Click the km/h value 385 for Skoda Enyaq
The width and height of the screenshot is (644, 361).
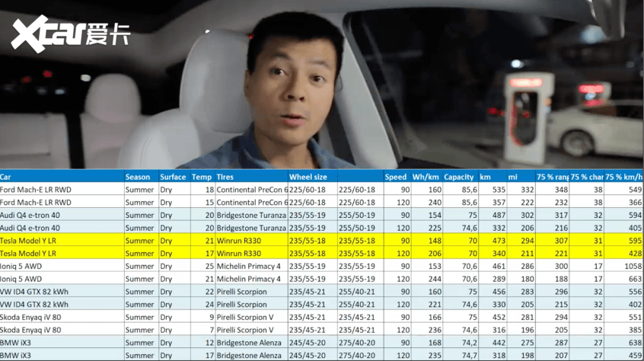click(x=635, y=330)
